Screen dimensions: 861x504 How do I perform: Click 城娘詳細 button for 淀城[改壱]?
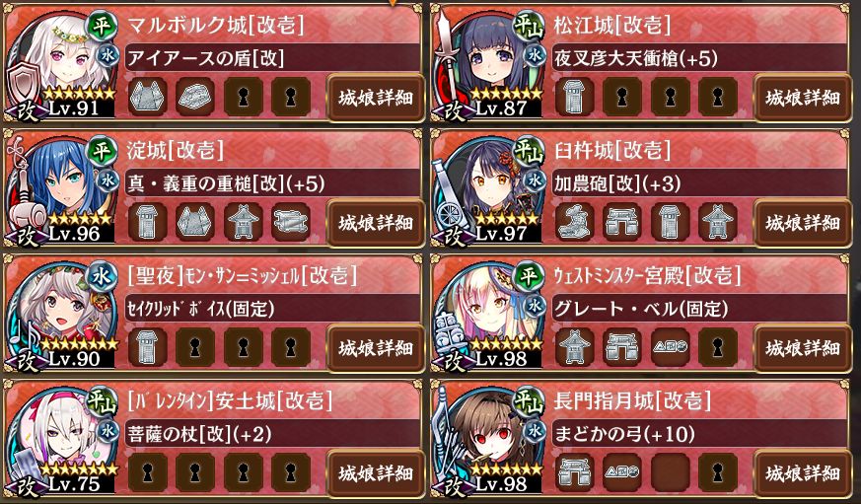tap(376, 223)
